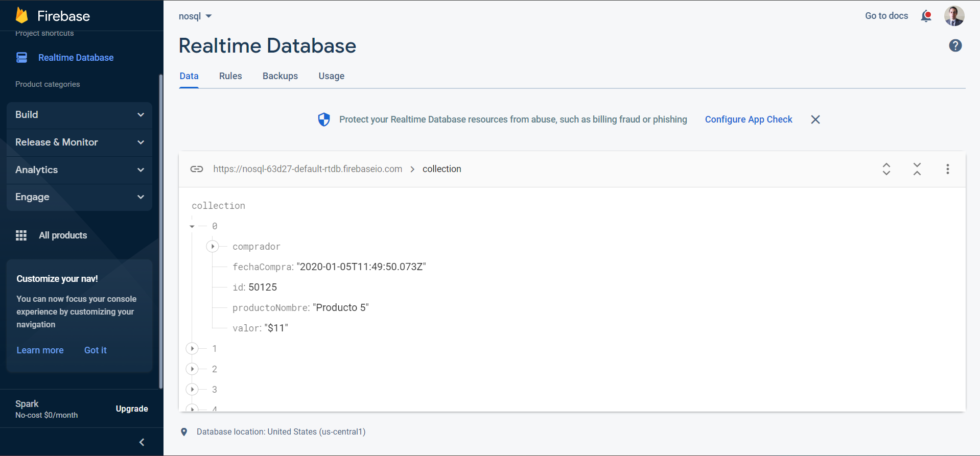Collapse the sidebar navigation arrow
The width and height of the screenshot is (980, 456).
click(x=142, y=442)
